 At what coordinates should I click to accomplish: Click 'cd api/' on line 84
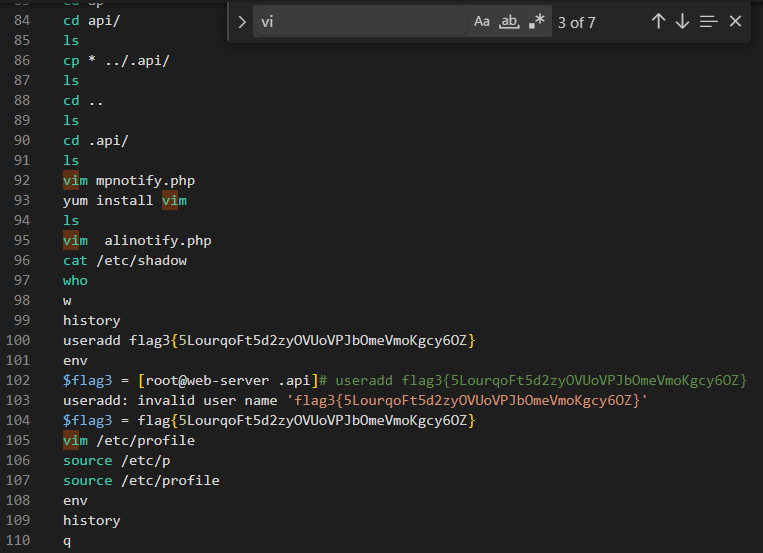pos(91,20)
